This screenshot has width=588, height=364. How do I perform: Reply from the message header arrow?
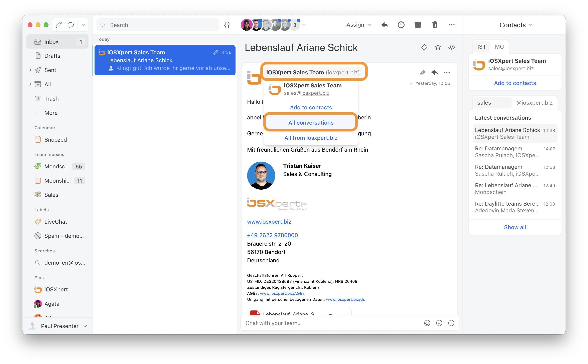pyautogui.click(x=434, y=72)
